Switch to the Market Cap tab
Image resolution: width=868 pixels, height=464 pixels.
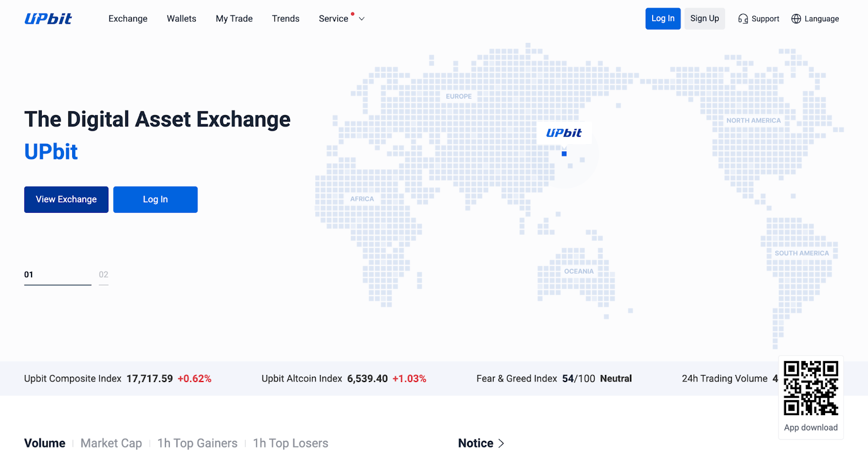(111, 443)
